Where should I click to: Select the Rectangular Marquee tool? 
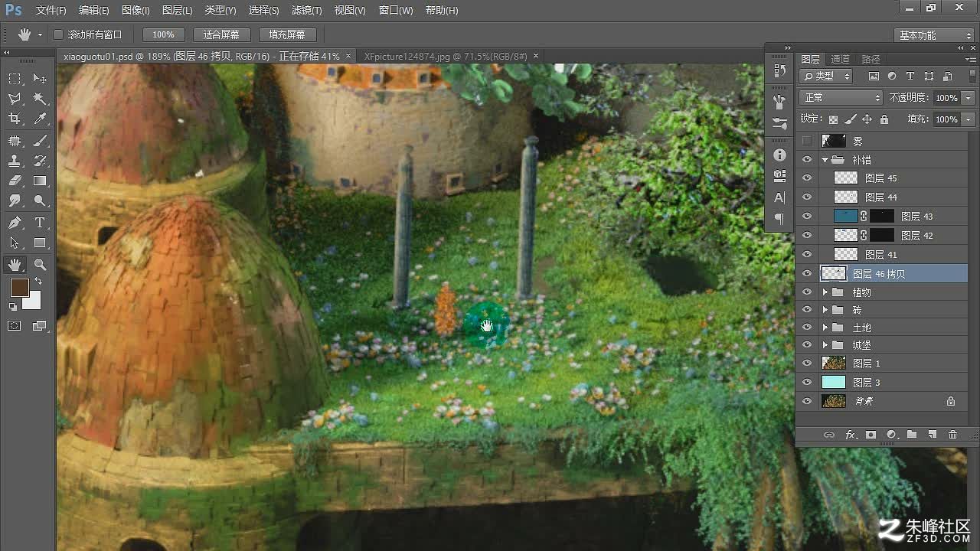[15, 79]
